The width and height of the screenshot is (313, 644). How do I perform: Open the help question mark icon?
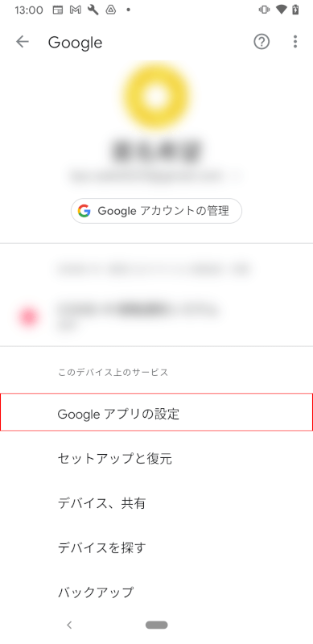click(x=262, y=42)
